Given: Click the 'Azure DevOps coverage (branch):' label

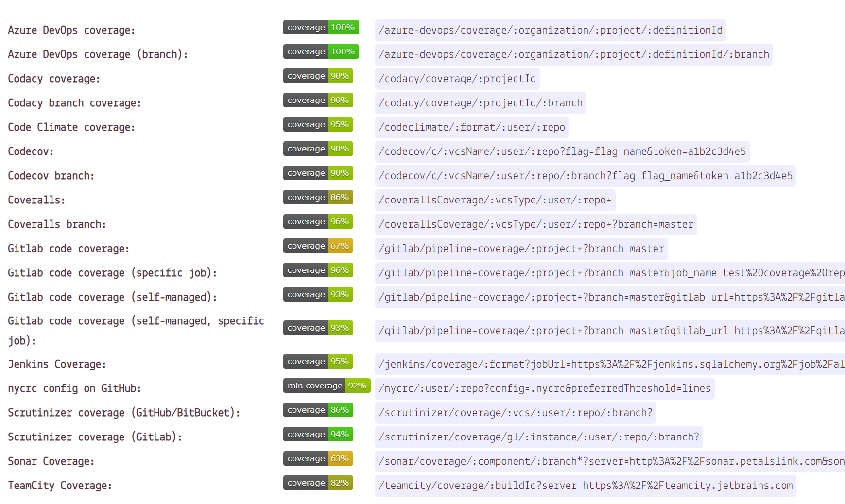Looking at the screenshot, I should click(98, 54).
